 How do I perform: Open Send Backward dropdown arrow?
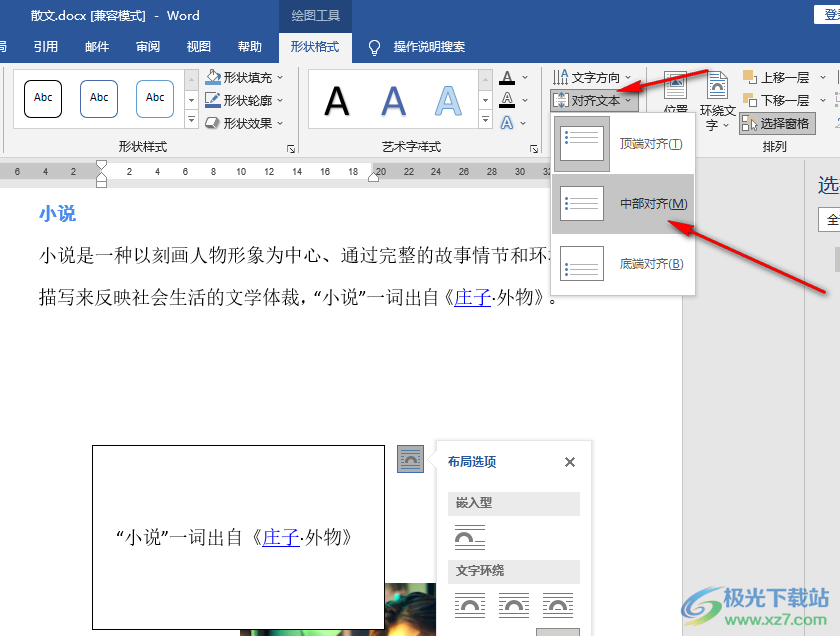point(823,100)
